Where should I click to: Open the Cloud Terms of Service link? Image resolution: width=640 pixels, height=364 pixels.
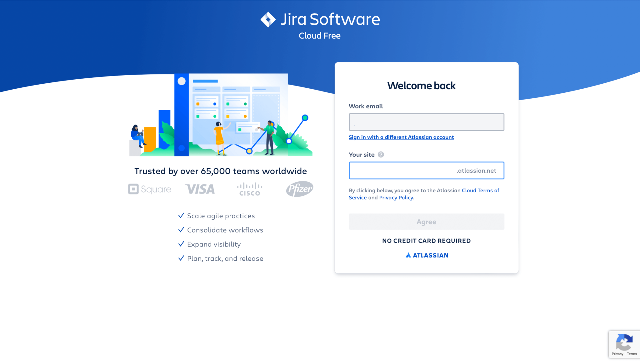click(x=480, y=190)
